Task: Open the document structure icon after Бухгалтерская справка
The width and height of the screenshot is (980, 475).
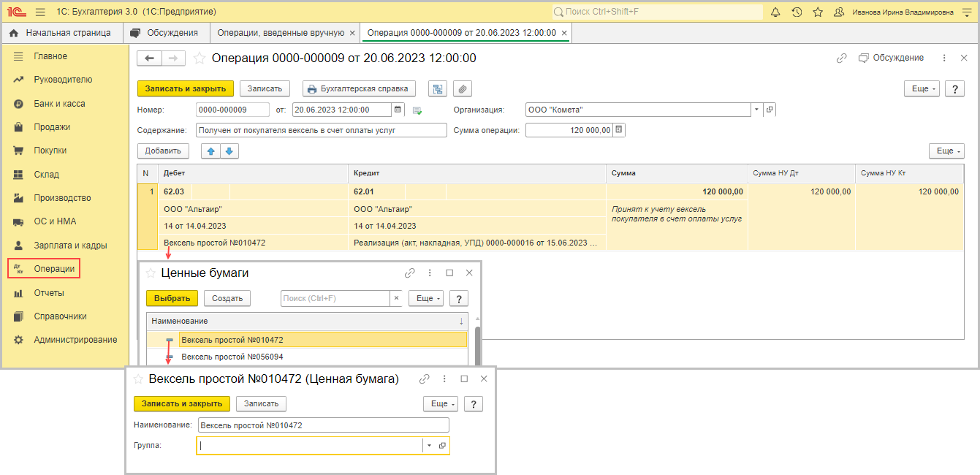Action: click(x=438, y=88)
